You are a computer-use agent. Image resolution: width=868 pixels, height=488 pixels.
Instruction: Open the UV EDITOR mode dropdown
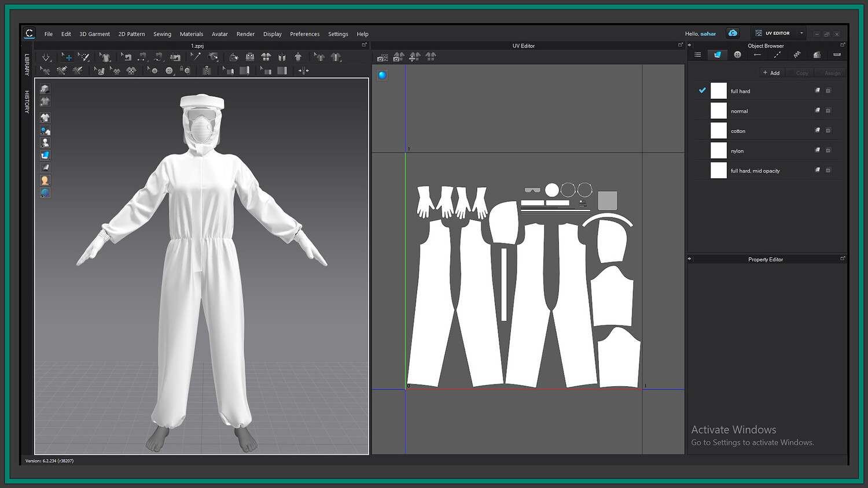801,34
